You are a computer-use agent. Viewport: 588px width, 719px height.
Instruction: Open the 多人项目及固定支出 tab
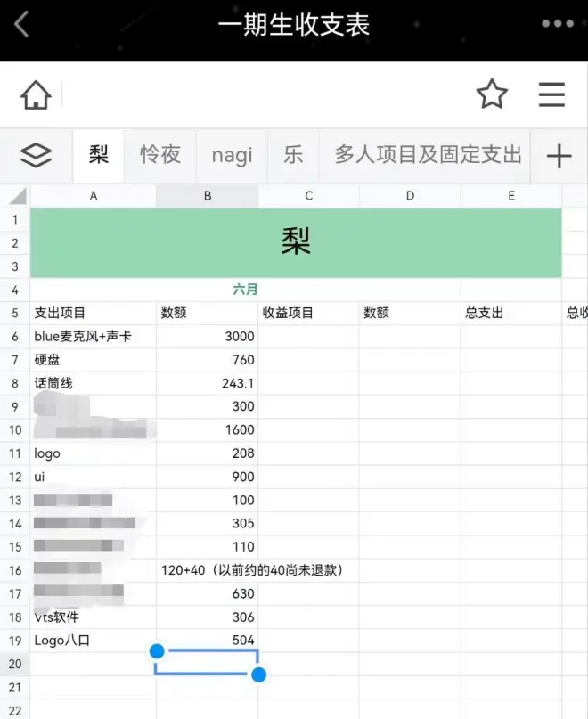point(428,155)
